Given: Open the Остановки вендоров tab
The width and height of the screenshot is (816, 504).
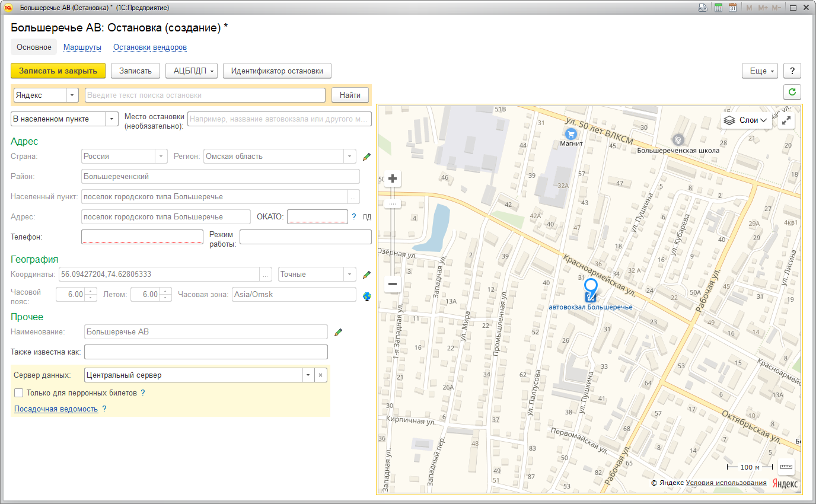Looking at the screenshot, I should click(x=150, y=47).
